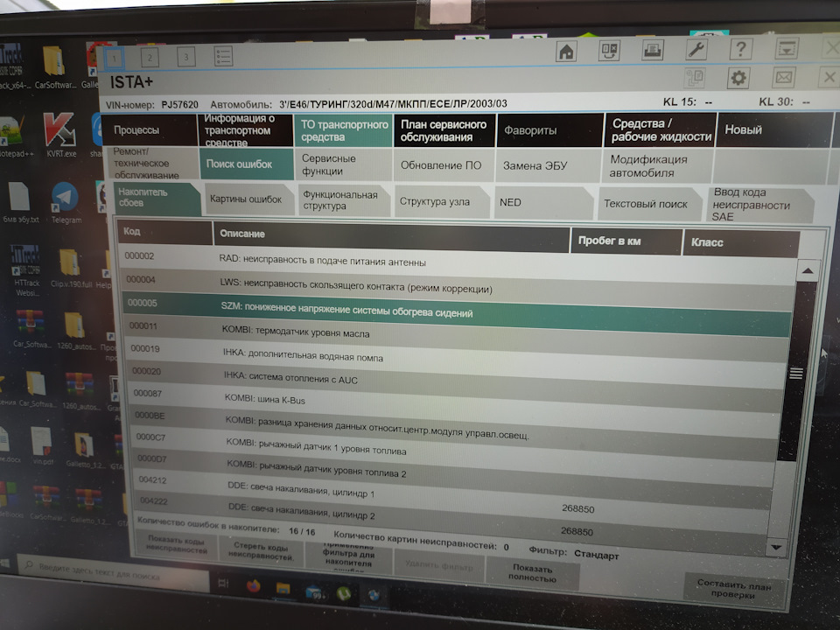The height and width of the screenshot is (630, 840).
Task: Switch to Функциональная структура tab
Action: click(x=343, y=199)
